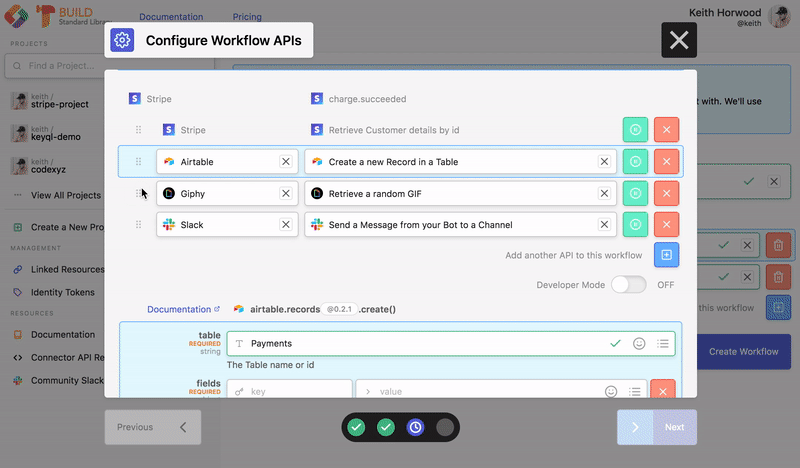Toggle Developer Mode switch
This screenshot has height=468, width=800.
[x=629, y=285]
